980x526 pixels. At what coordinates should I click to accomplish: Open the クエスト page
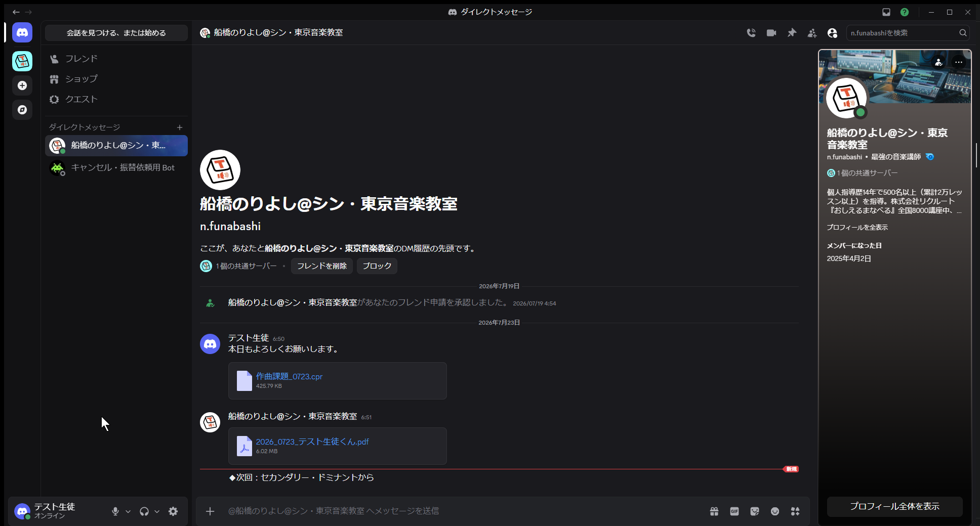(116, 99)
